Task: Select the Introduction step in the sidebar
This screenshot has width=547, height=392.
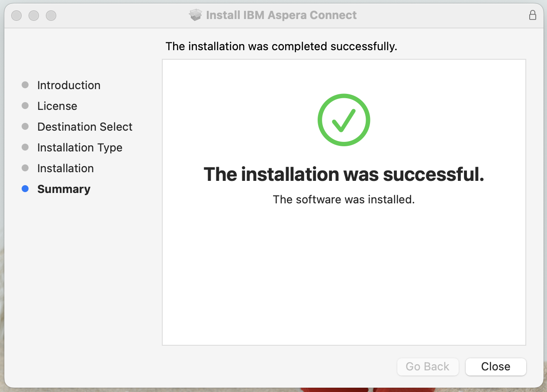Action: pos(69,85)
